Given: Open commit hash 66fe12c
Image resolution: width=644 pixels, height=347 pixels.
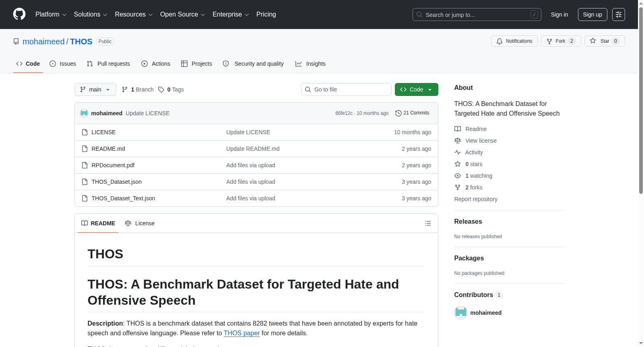Looking at the screenshot, I should (x=344, y=113).
